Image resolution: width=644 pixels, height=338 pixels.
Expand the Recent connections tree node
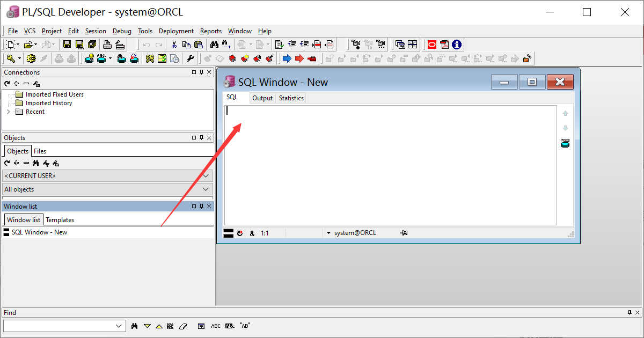(8, 112)
